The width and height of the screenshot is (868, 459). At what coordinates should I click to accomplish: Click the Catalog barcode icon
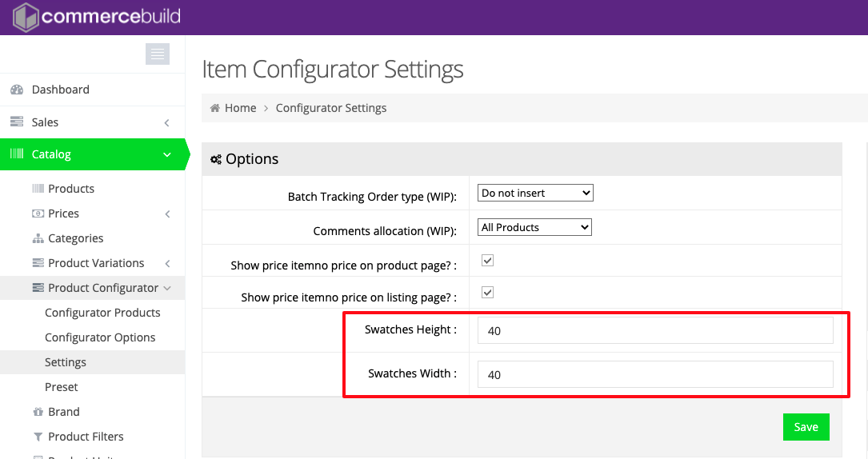(x=17, y=154)
